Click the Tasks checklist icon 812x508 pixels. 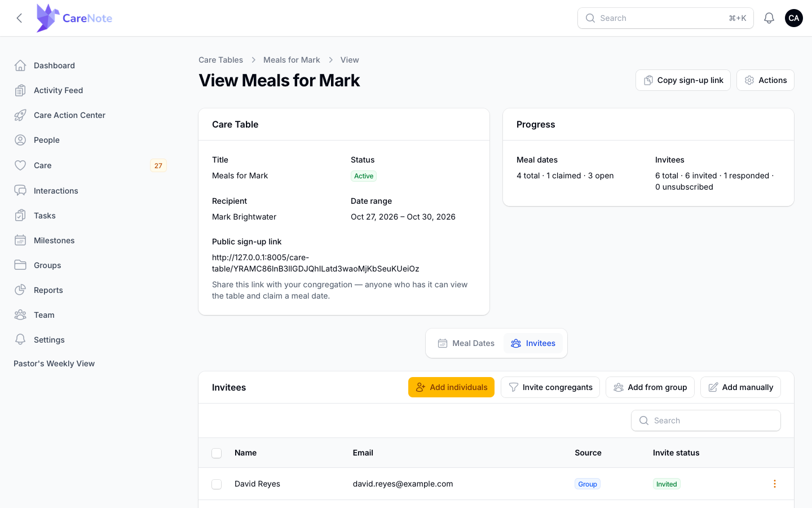pos(20,216)
